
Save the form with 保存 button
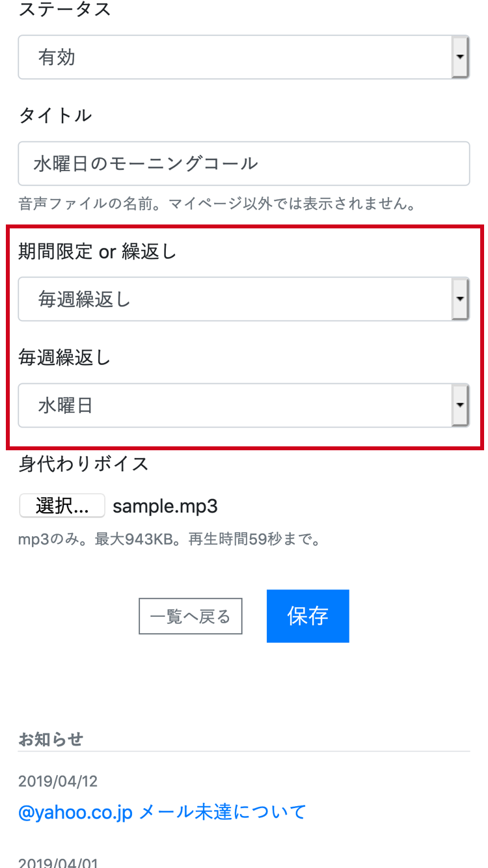click(308, 616)
